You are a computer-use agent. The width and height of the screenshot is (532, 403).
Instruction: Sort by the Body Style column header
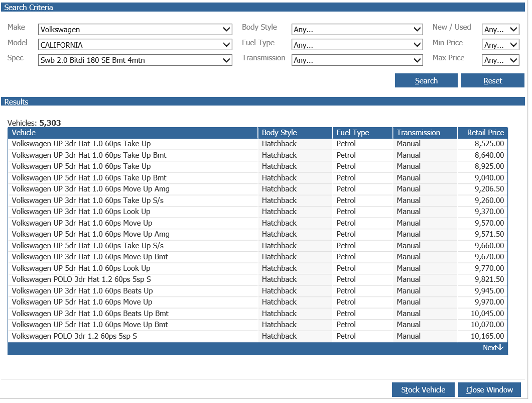coord(295,133)
